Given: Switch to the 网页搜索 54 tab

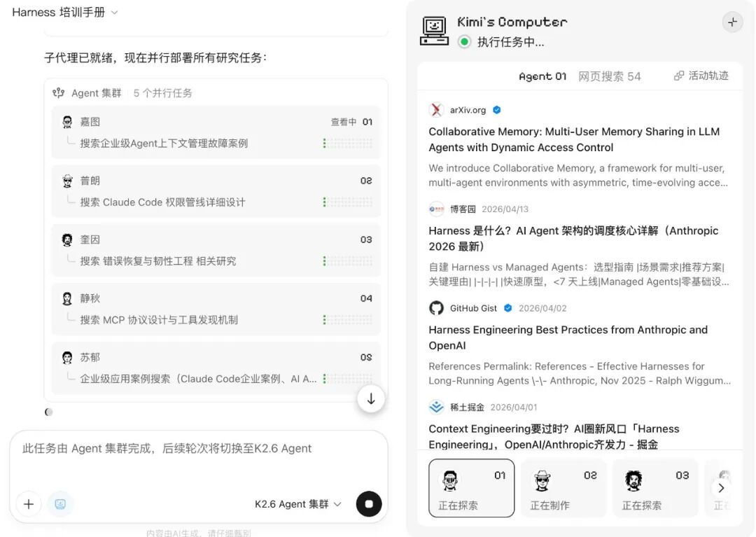Looking at the screenshot, I should tap(609, 76).
